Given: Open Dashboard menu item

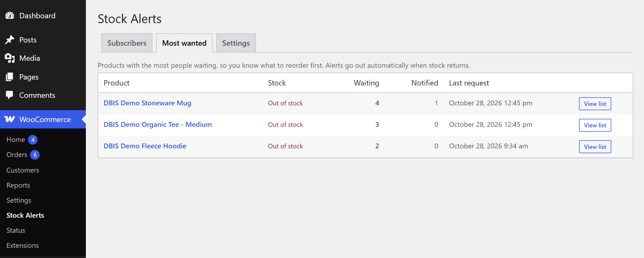Looking at the screenshot, I should click(37, 16).
